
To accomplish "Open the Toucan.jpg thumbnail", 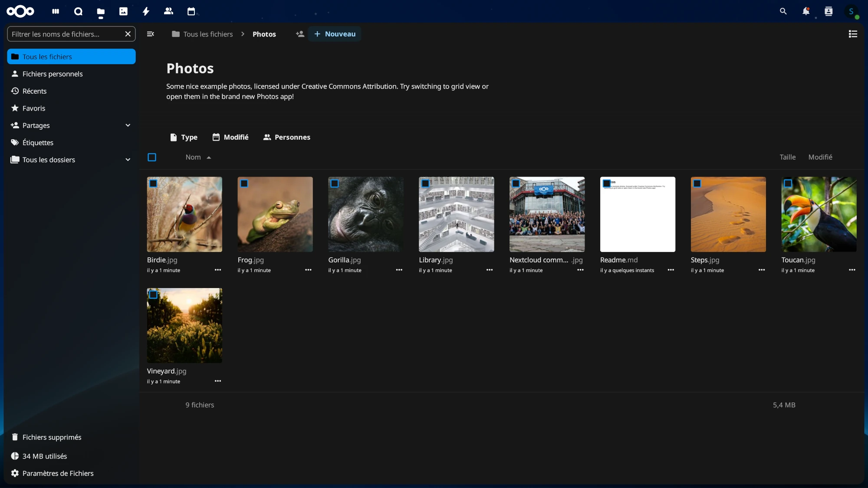I will [819, 214].
